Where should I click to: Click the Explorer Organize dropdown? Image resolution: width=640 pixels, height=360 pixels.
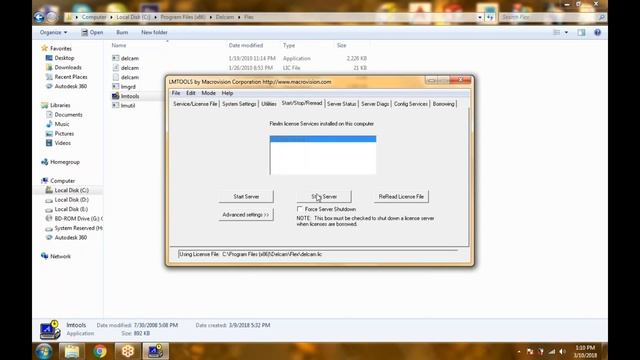[x=53, y=32]
